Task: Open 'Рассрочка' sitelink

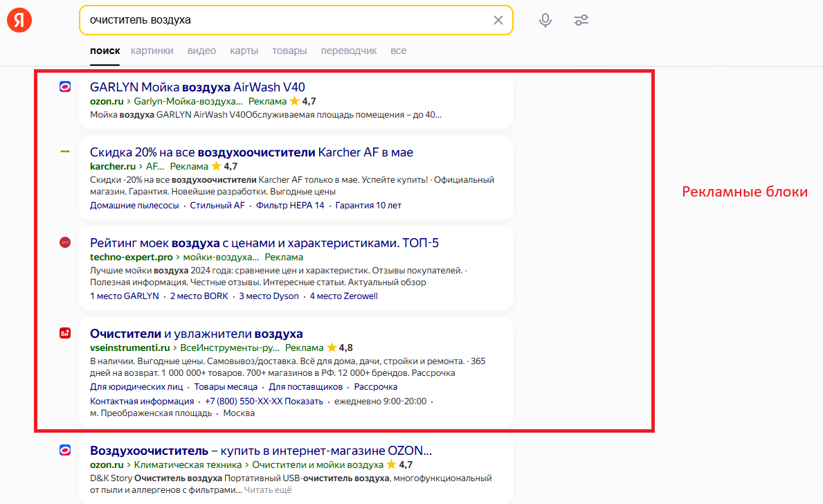Action: [x=376, y=387]
